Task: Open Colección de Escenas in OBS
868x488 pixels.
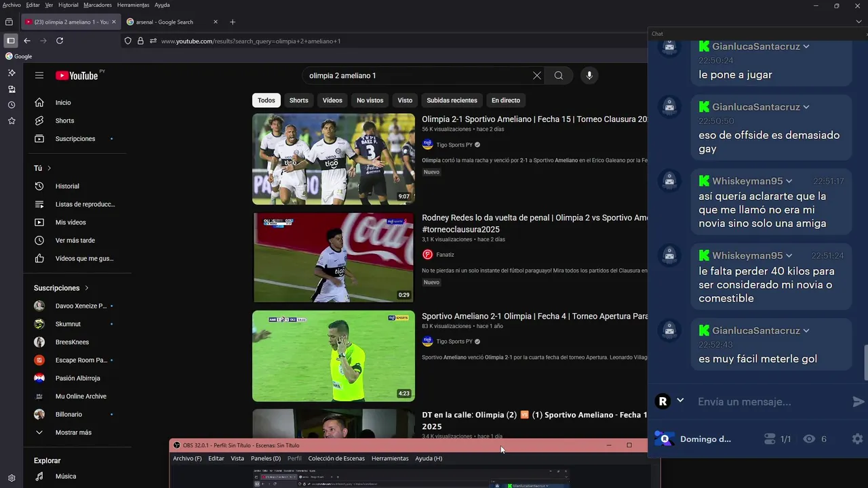Action: pyautogui.click(x=336, y=458)
